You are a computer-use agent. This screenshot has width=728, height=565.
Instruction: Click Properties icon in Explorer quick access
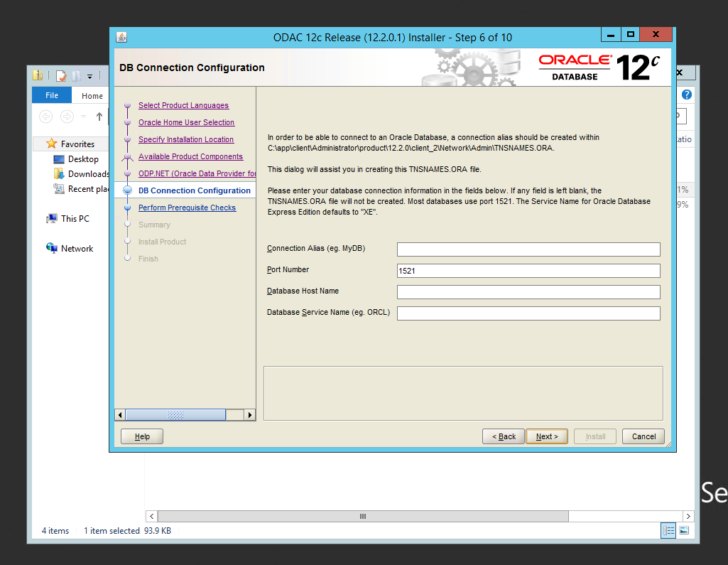[x=61, y=76]
